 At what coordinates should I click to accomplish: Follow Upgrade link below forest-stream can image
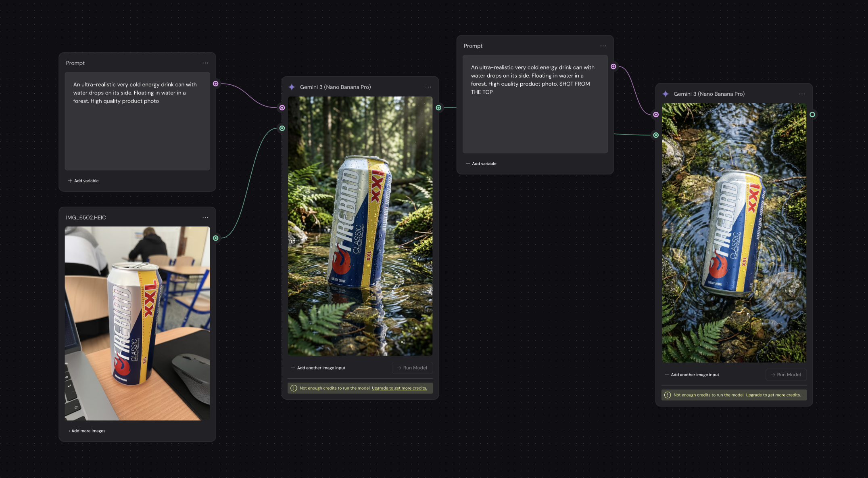point(399,388)
